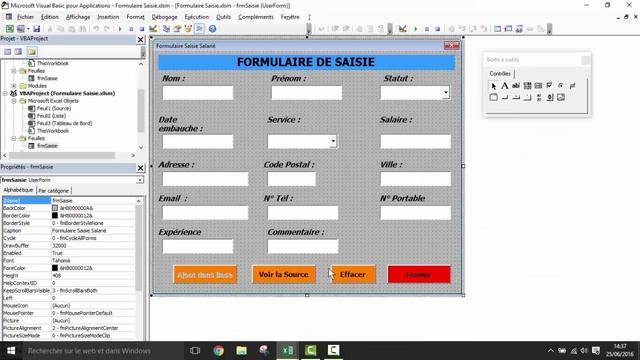Image resolution: width=640 pixels, height=360 pixels.
Task: Click View Code icon in Project panel
Action: click(7, 51)
